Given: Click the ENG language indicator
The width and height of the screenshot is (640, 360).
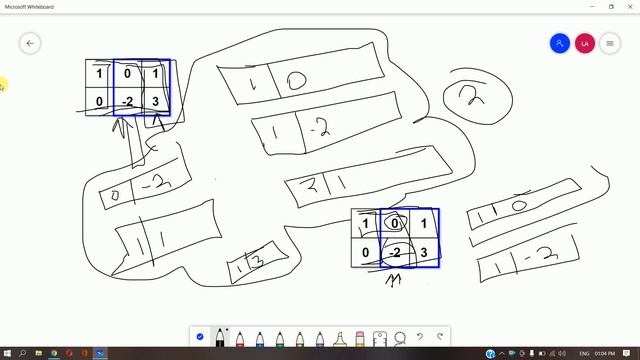Looking at the screenshot, I should click(584, 353).
